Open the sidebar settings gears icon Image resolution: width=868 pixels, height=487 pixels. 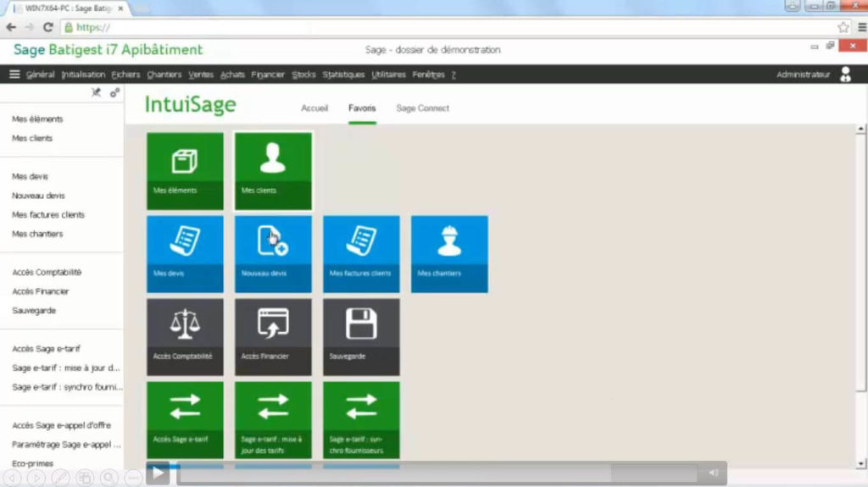114,92
